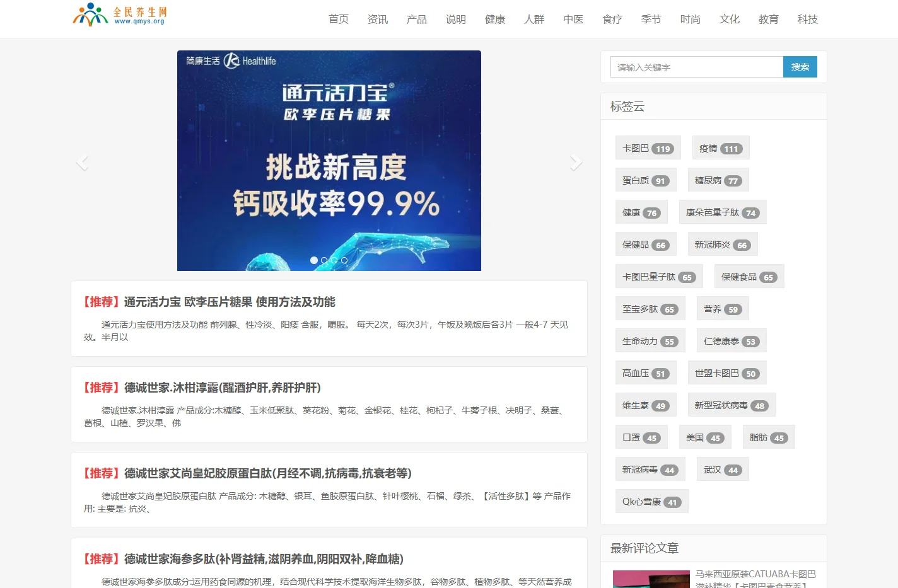The width and height of the screenshot is (898, 588).
Task: Select the 营养 59 tag
Action: point(723,309)
